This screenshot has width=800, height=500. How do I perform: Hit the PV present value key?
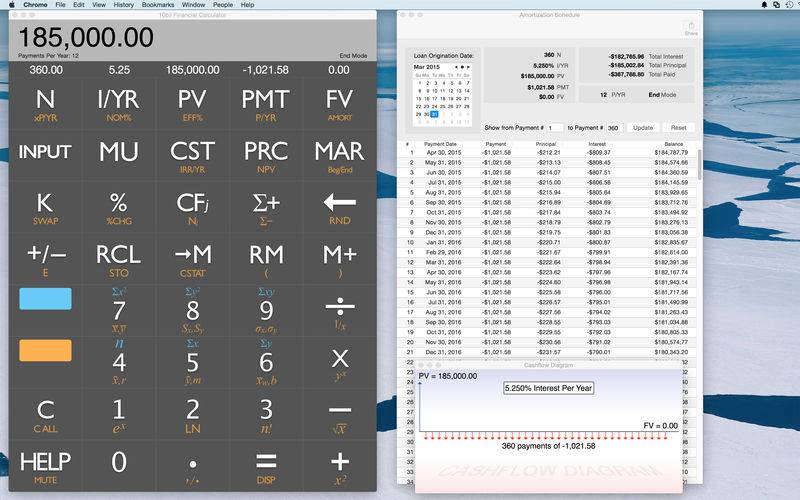[x=192, y=104]
